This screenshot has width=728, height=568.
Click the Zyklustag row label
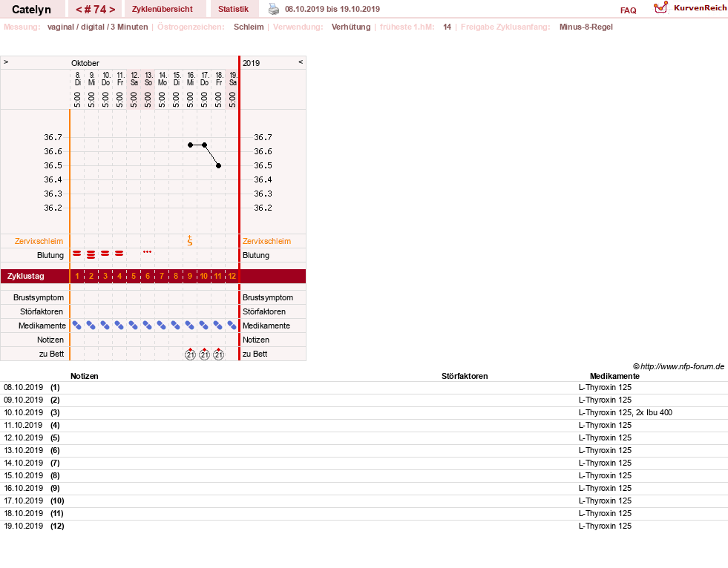click(x=25, y=276)
